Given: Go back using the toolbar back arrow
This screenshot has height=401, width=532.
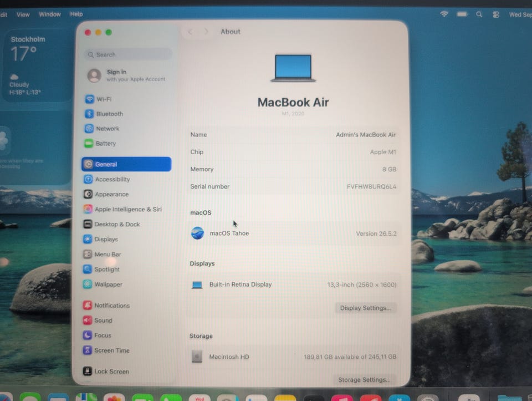Looking at the screenshot, I should (x=190, y=32).
